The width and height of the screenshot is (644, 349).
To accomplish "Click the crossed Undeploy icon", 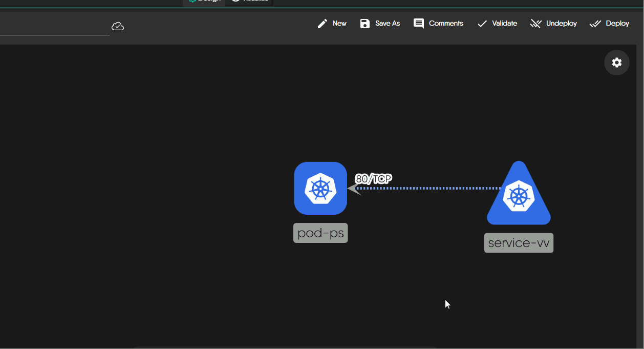I will 536,23.
